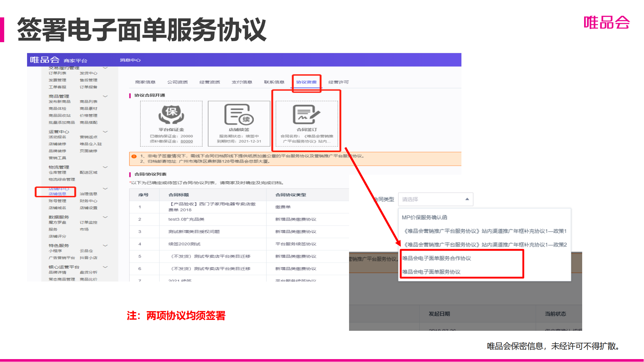Click the orange warning icon in notice

(134, 156)
